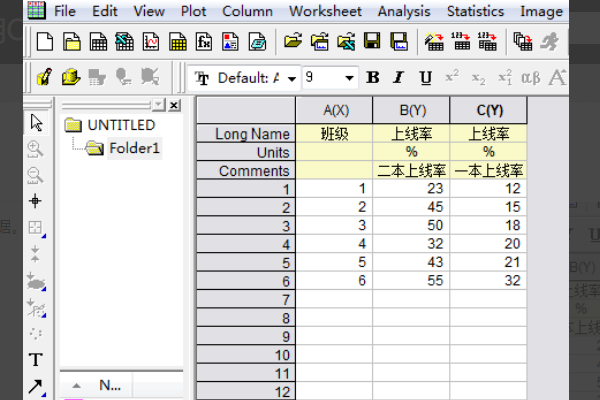
Task: Select the row 7 header
Action: (x=244, y=300)
